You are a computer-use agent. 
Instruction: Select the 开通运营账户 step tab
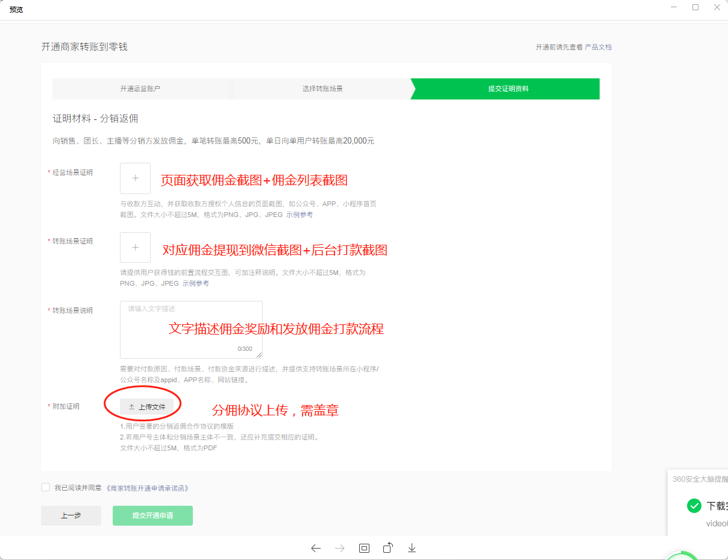[x=140, y=89]
